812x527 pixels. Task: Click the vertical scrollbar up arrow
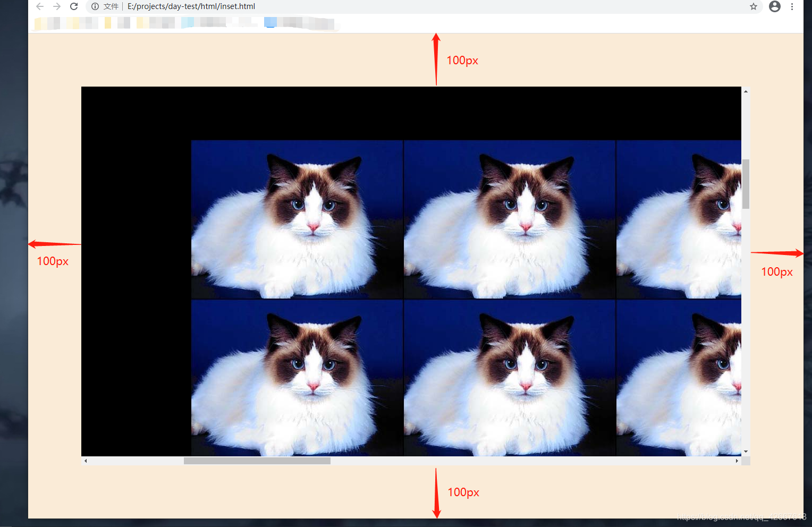746,91
